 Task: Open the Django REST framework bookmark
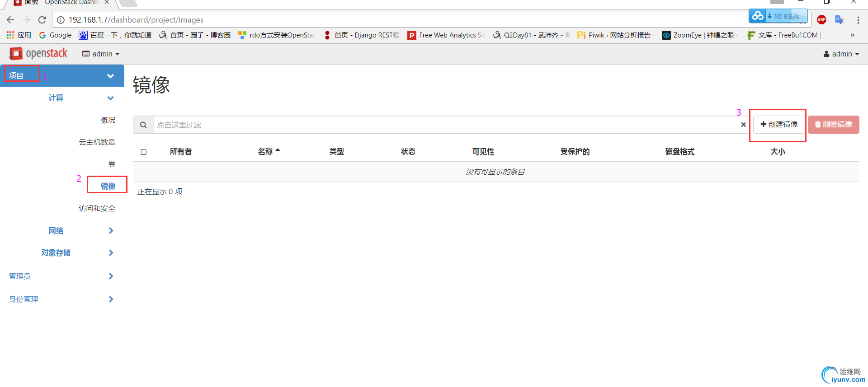point(361,35)
